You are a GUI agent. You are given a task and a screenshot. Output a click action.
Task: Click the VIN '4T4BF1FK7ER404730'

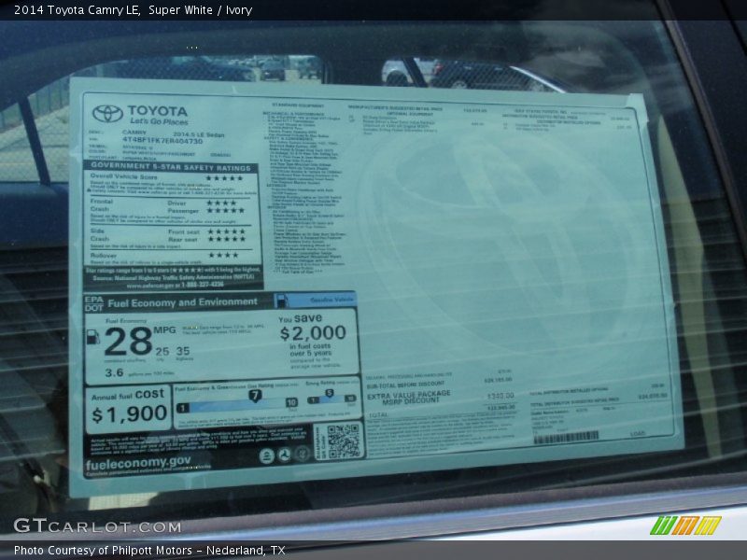tap(162, 141)
